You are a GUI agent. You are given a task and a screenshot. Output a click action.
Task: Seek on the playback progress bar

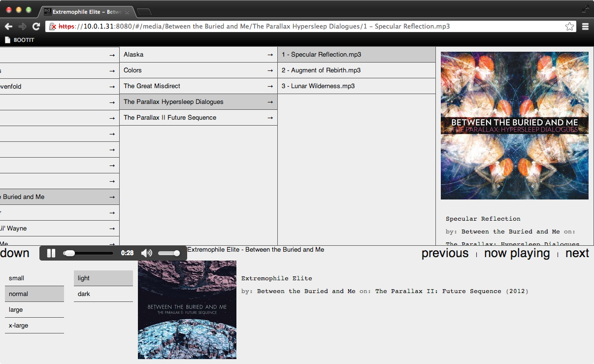tap(89, 253)
